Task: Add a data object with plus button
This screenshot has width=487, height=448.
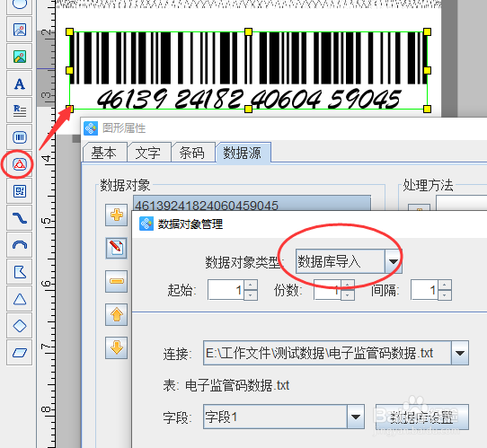Action: (117, 215)
